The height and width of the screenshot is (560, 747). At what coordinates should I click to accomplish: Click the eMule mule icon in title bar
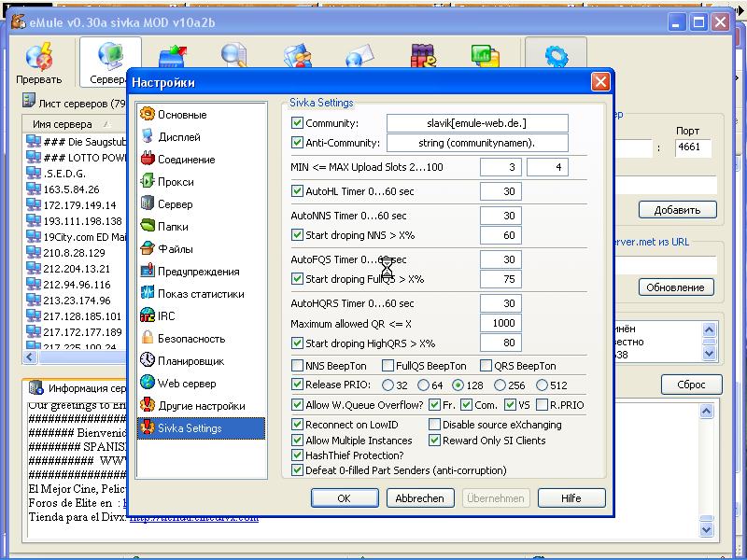(19, 21)
